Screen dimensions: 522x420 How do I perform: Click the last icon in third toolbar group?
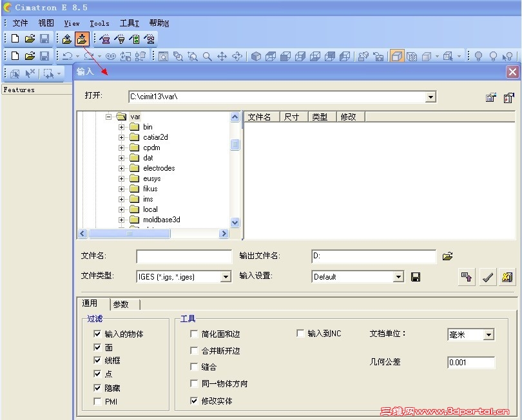point(150,39)
